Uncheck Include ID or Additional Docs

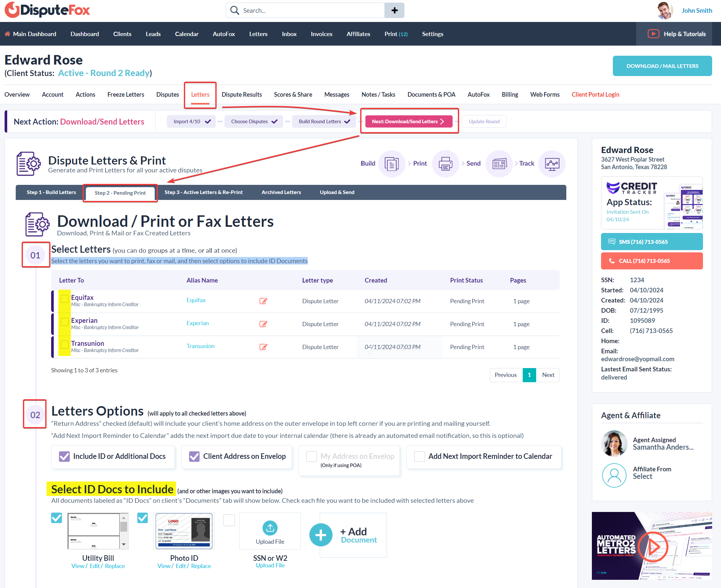coord(64,456)
